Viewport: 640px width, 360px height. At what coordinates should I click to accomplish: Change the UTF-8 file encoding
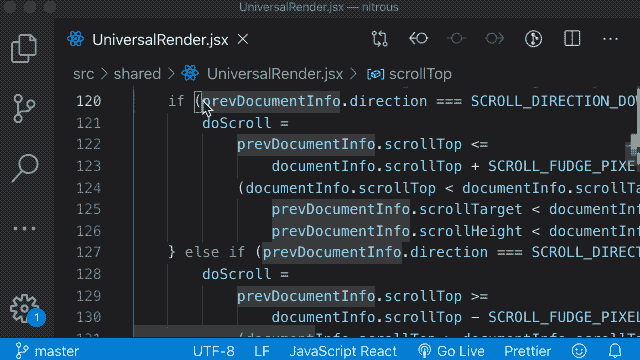tap(213, 351)
